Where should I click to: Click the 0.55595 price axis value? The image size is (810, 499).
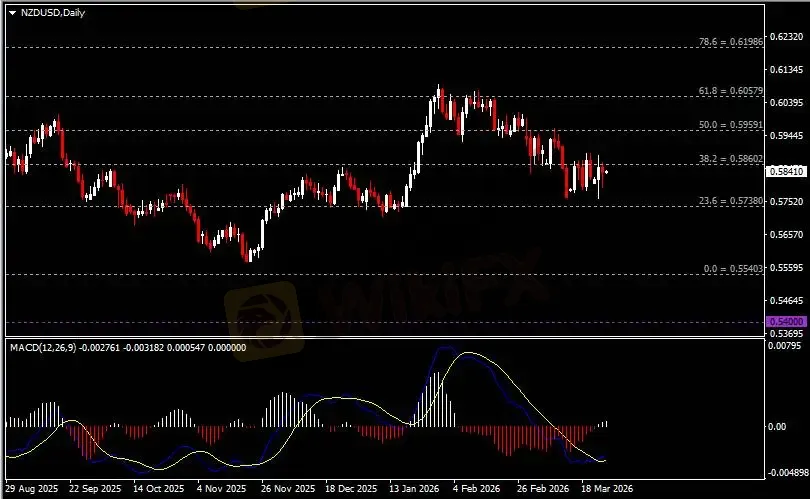(x=787, y=268)
